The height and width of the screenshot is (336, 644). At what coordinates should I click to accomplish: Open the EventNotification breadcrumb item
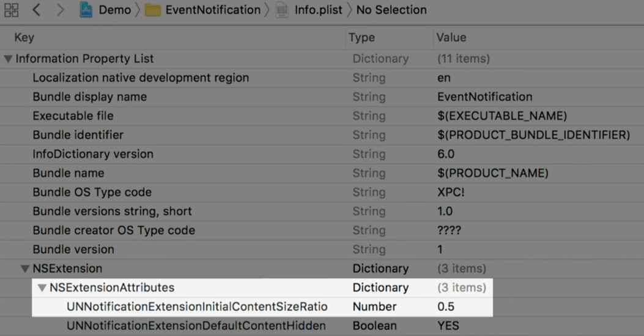[213, 10]
